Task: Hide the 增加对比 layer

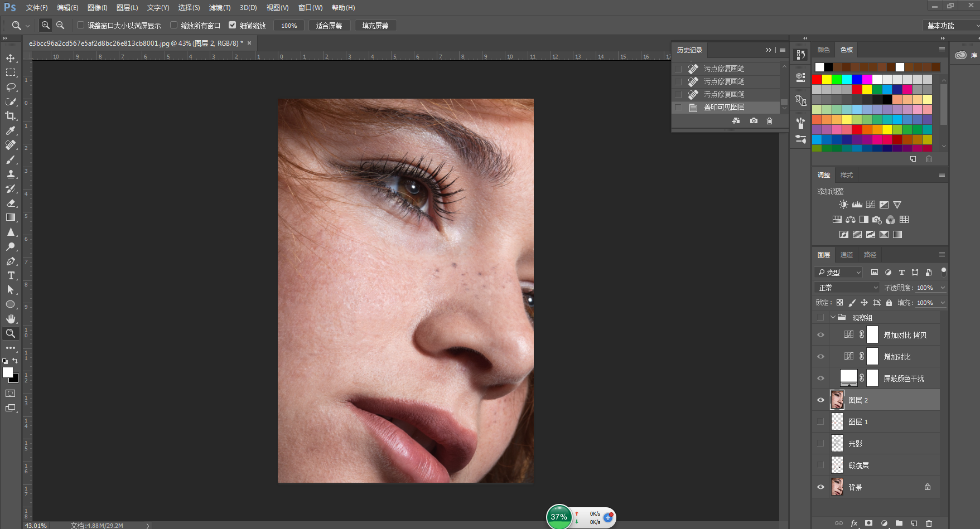Action: click(820, 357)
